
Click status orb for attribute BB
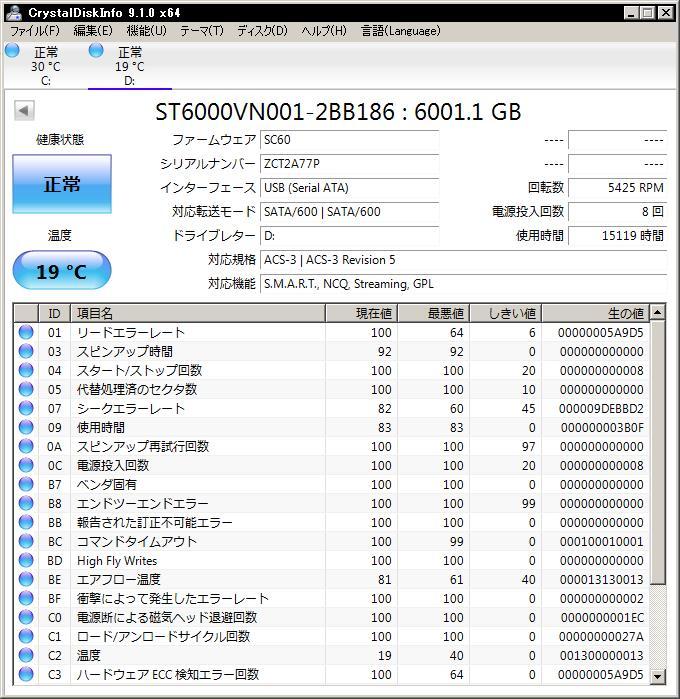[x=26, y=522]
